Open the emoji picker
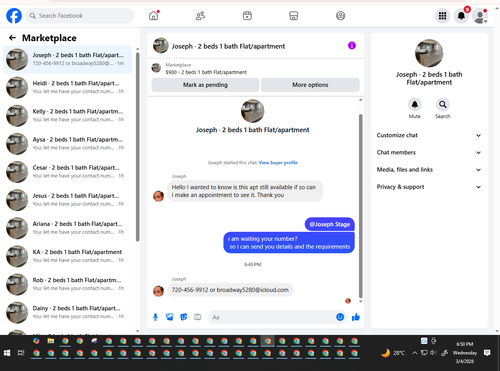 point(340,317)
